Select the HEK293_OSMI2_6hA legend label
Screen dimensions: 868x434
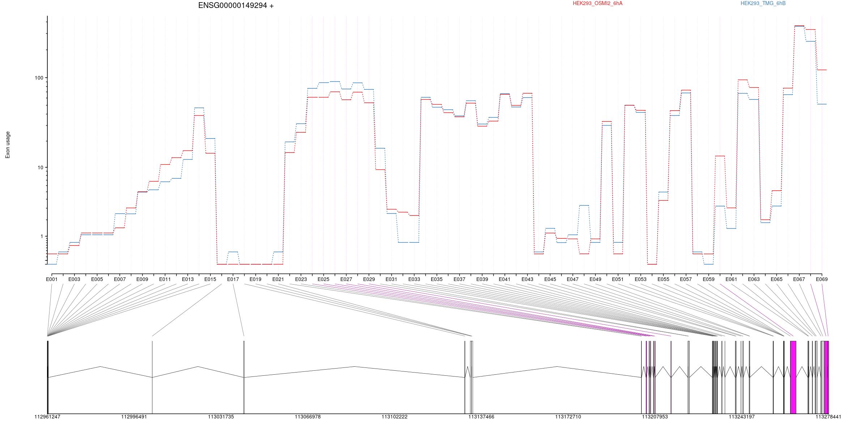(597, 3)
